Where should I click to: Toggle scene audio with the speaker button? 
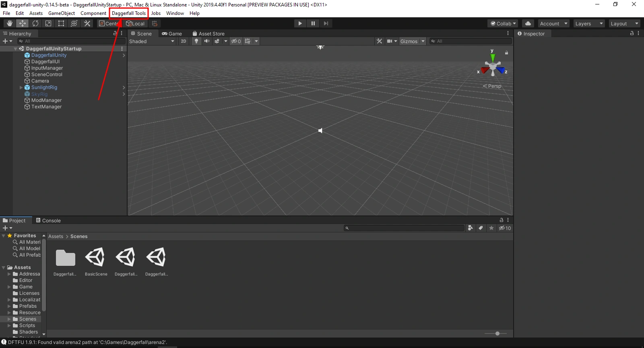[207, 41]
